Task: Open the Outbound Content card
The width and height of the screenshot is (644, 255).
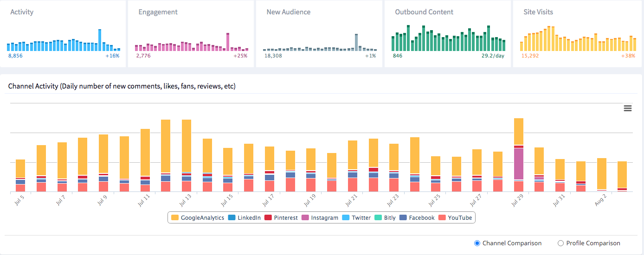Action: [448, 33]
